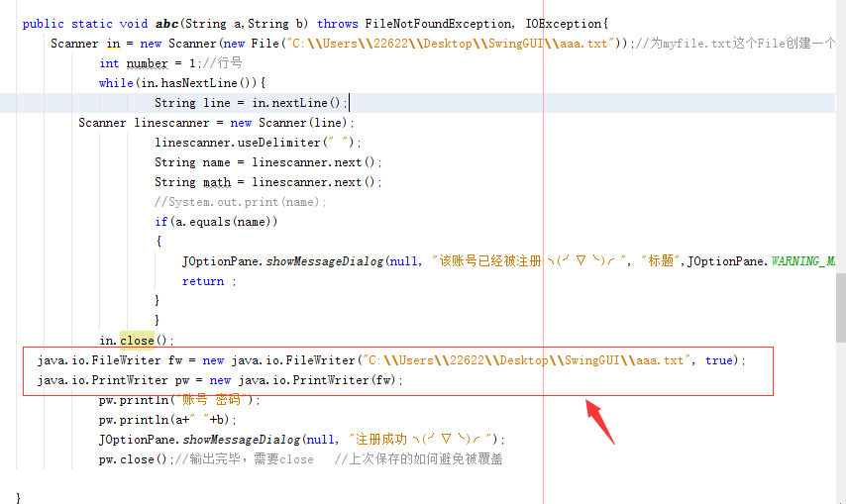This screenshot has width=846, height=504.
Task: Click the 'pw.println("账号 密码")' line
Action: [x=179, y=400]
